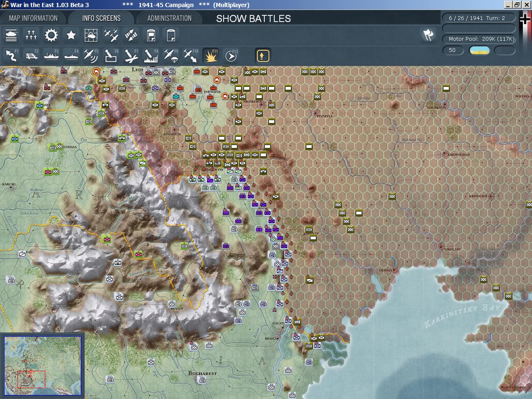This screenshot has width=532, height=399.
Task: Click the German Balkenkreuz flag emblem
Action: (525, 20)
